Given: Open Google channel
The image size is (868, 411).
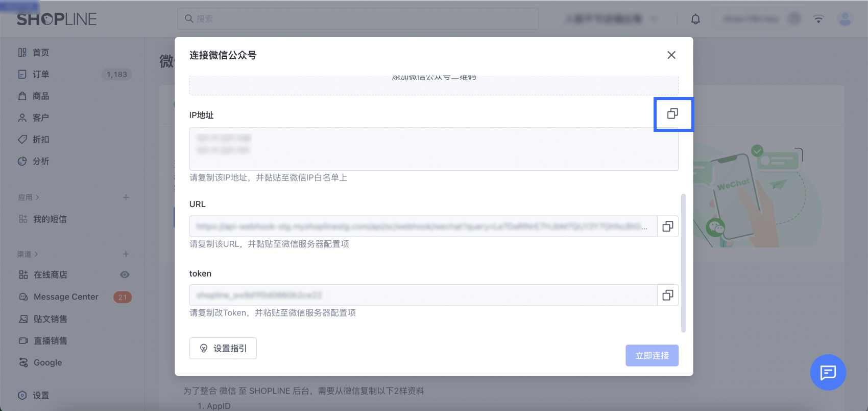Looking at the screenshot, I should 47,362.
